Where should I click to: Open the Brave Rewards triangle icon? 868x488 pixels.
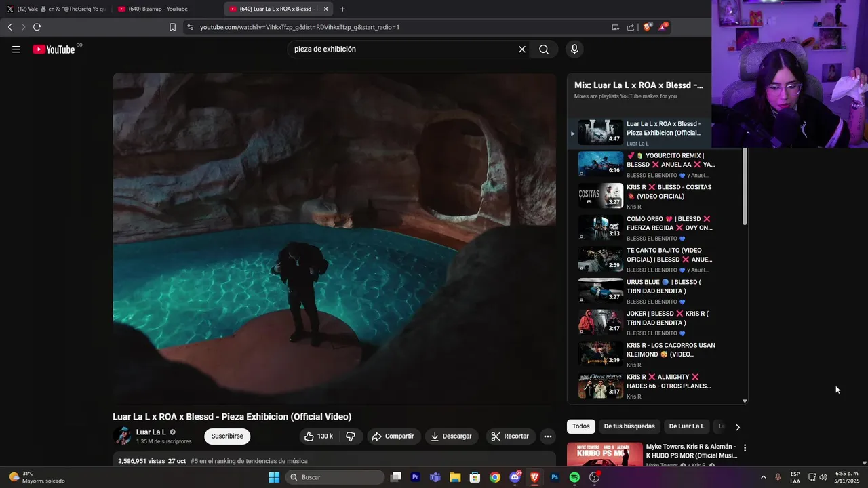point(663,27)
